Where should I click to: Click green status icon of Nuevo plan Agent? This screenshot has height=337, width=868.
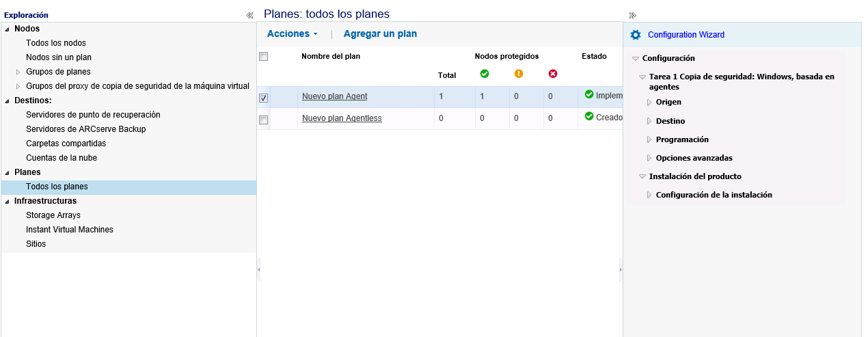click(589, 95)
